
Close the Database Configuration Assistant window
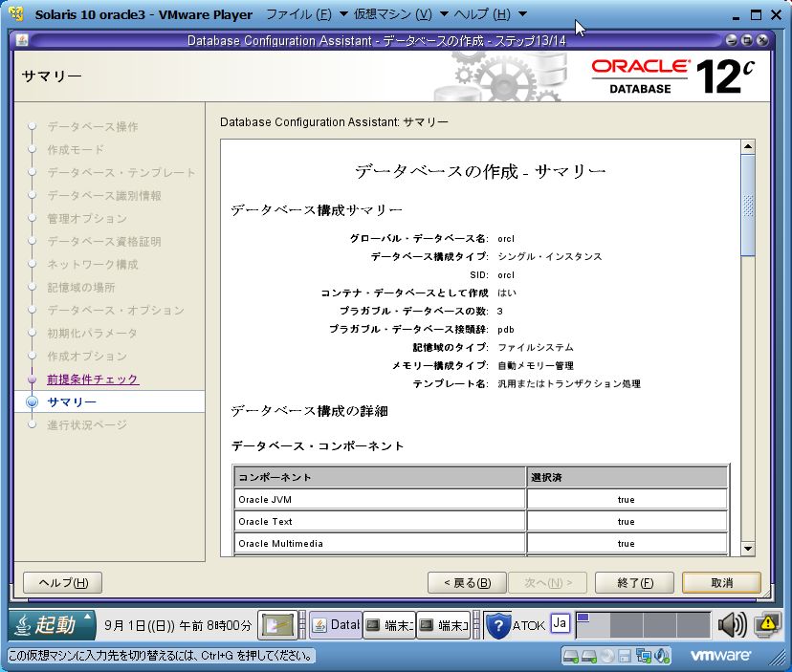pos(762,40)
